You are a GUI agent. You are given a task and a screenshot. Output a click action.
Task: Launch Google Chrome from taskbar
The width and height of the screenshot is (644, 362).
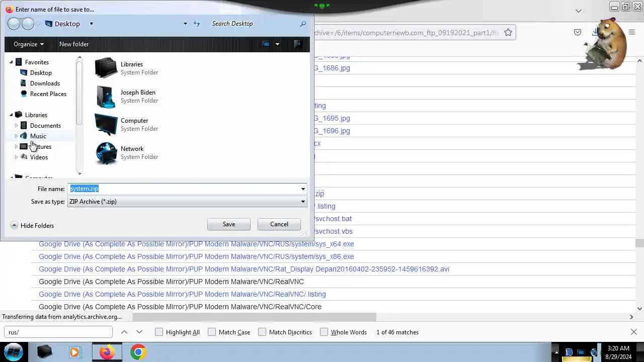[x=138, y=352]
